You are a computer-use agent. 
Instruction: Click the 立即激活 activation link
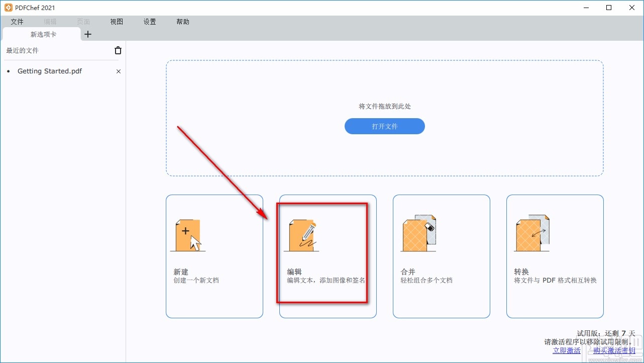567,350
